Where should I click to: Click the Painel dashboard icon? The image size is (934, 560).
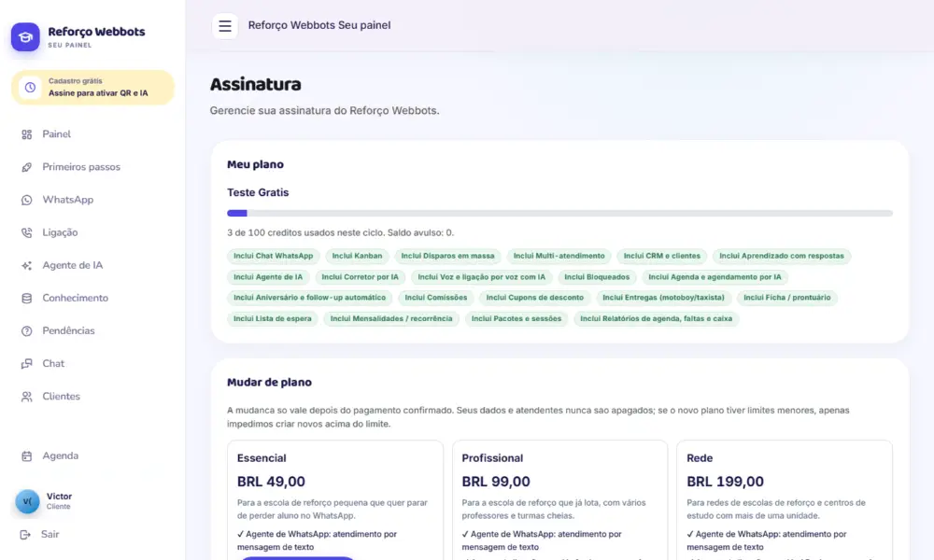[x=27, y=134]
